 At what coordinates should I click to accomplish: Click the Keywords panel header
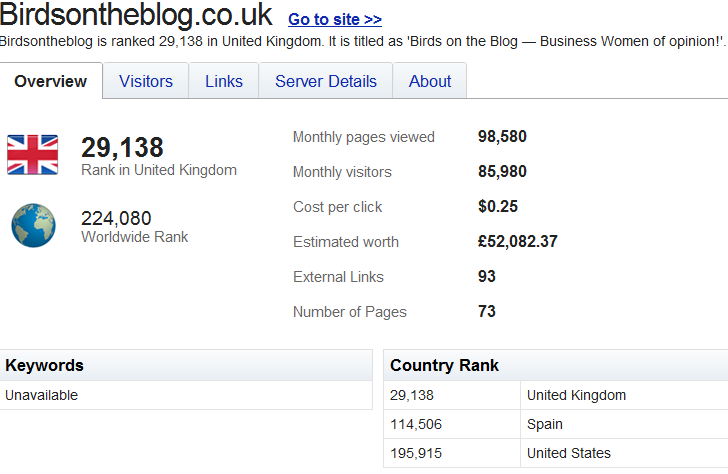click(186, 365)
